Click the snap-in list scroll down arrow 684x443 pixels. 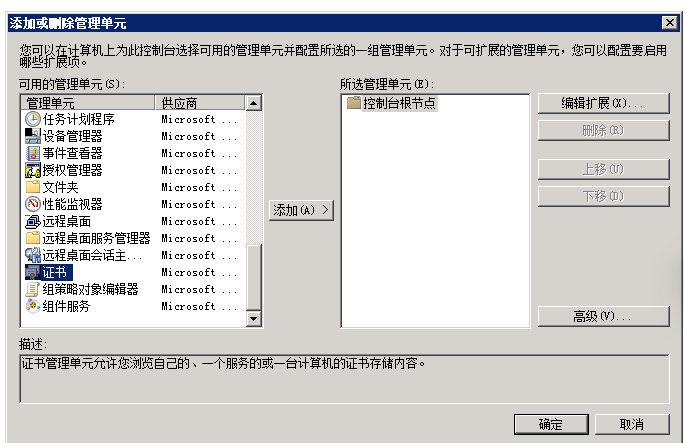point(253,319)
